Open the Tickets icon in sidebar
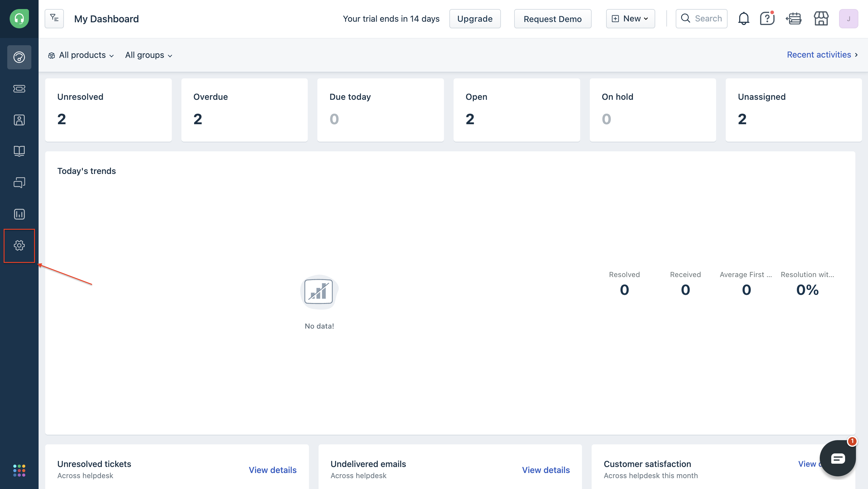868x489 pixels. click(19, 89)
